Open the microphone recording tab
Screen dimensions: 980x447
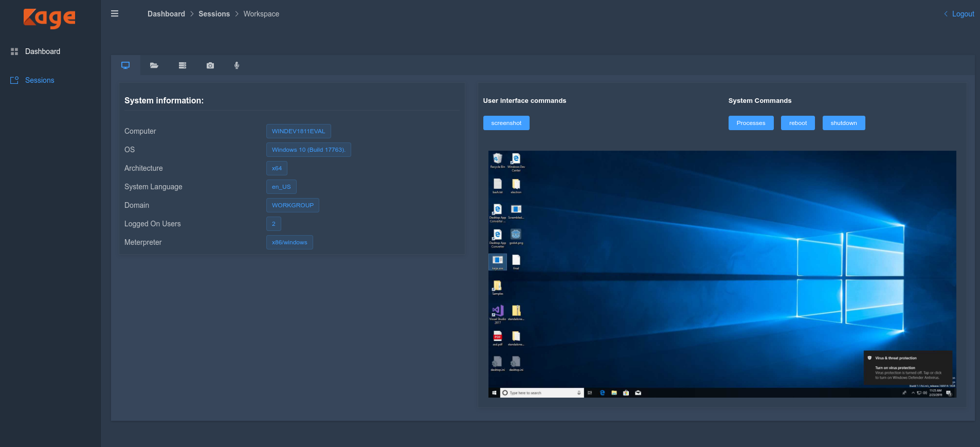coord(237,65)
